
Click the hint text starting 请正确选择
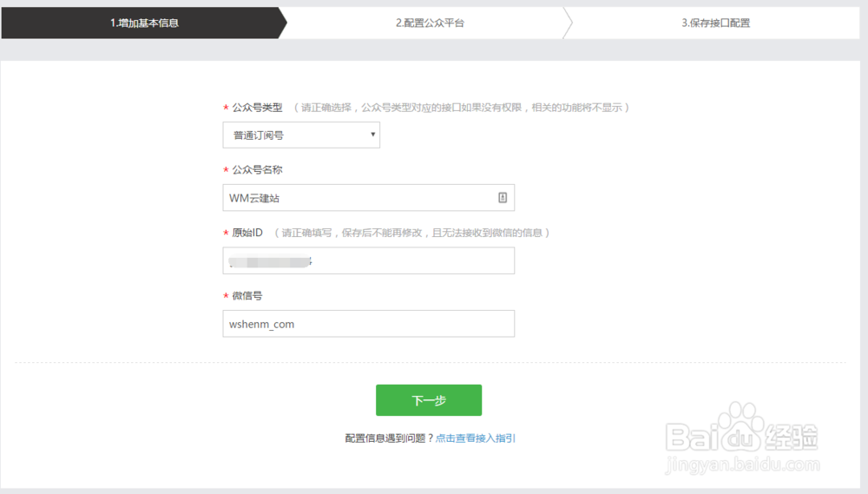coord(462,108)
